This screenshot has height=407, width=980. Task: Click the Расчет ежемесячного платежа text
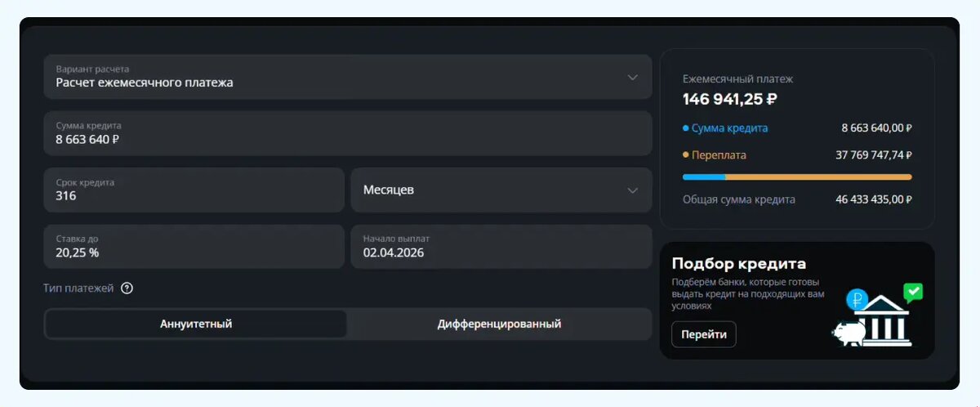[x=145, y=83]
